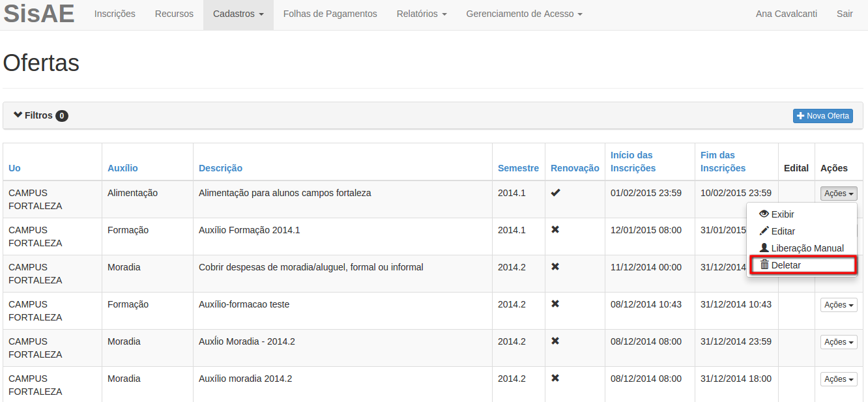Image resolution: width=868 pixels, height=402 pixels.
Task: Open Ações for the Auxílio moradia 2014.2 row
Action: tap(839, 379)
